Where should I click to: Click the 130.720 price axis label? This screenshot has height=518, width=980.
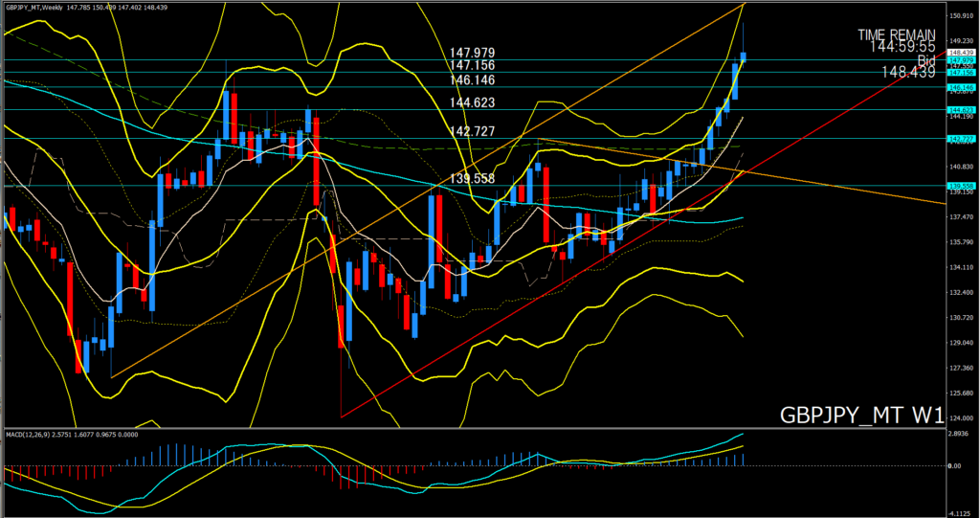(x=961, y=317)
